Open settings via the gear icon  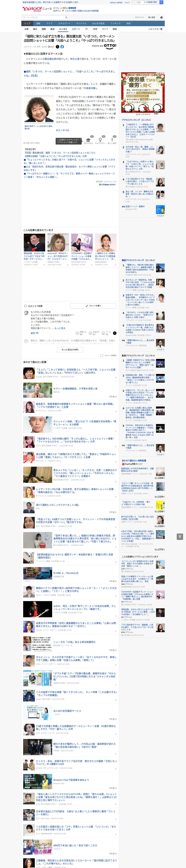161,18
